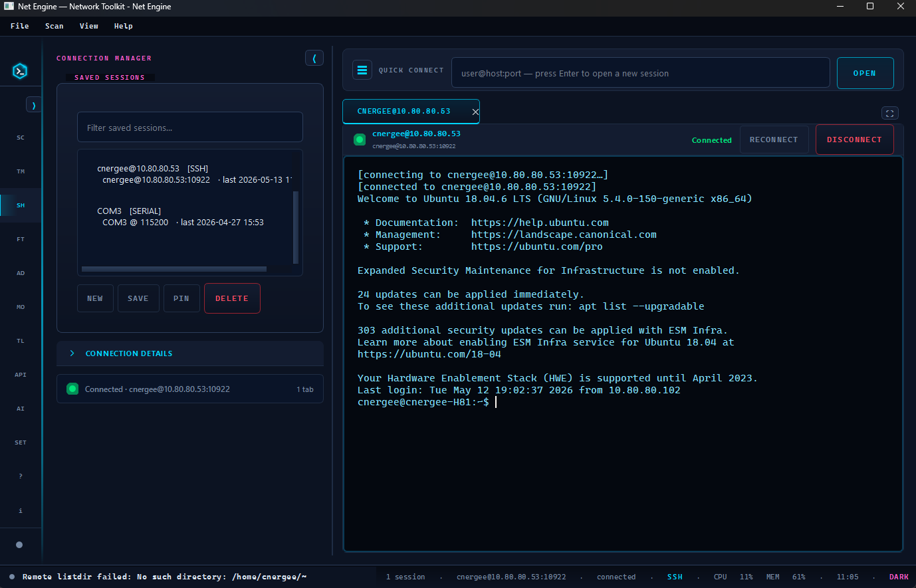Viewport: 916px width, 588px height.
Task: Open the AD sidebar section
Action: point(21,273)
